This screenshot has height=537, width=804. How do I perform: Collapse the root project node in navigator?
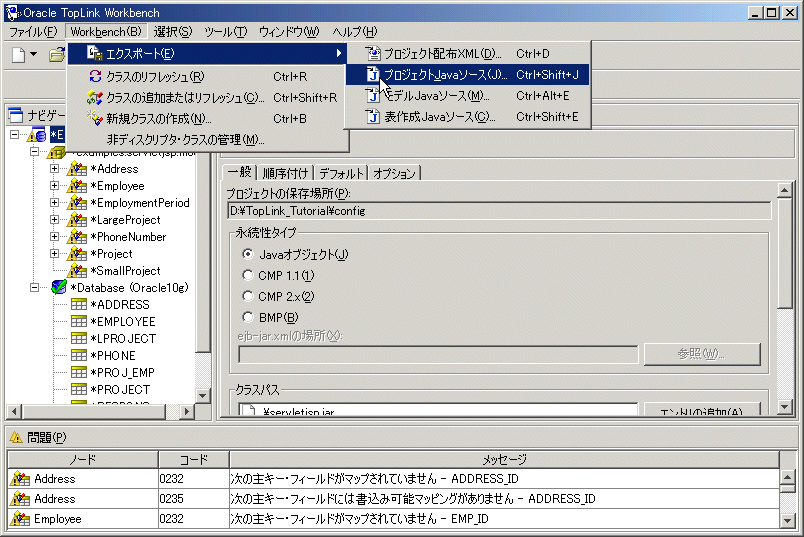pyautogui.click(x=14, y=134)
